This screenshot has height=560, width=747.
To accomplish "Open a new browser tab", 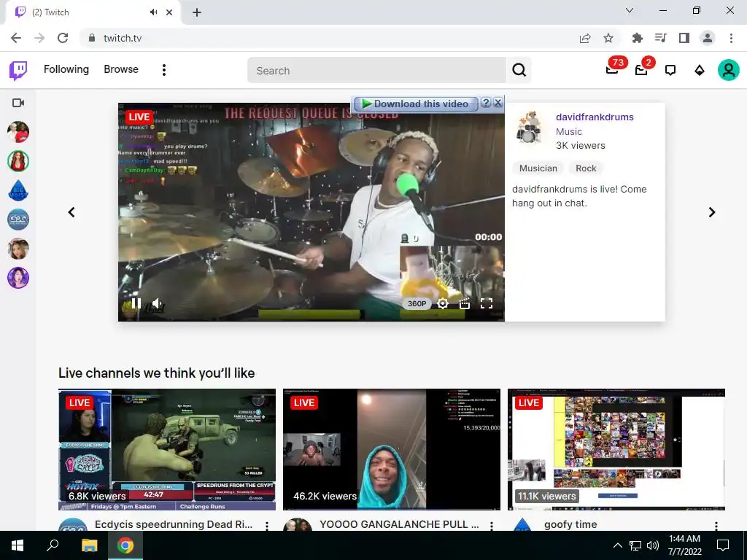I will 197,12.
